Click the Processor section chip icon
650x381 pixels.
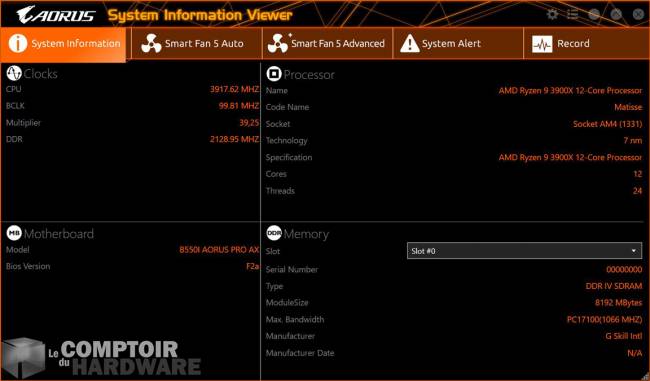point(274,74)
